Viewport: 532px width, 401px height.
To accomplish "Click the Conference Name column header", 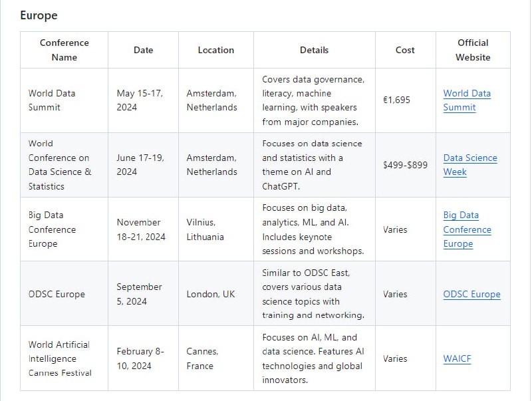I will coord(64,50).
